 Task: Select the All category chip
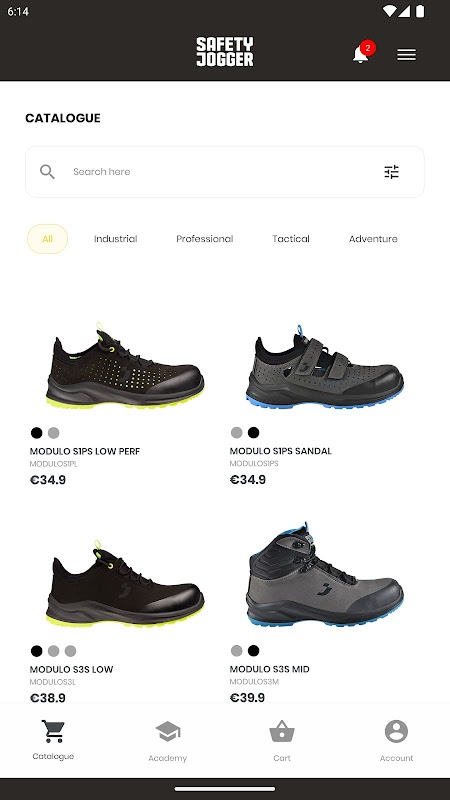[47, 239]
